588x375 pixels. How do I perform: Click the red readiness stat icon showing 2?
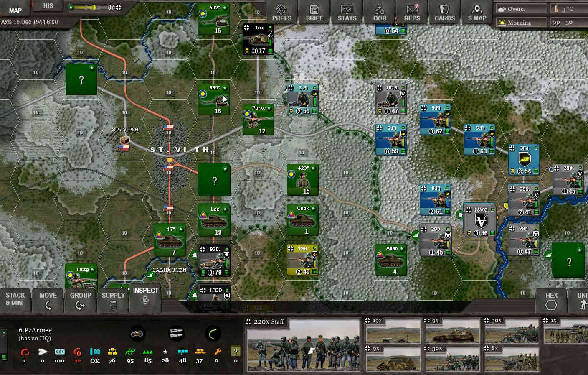pos(25,352)
